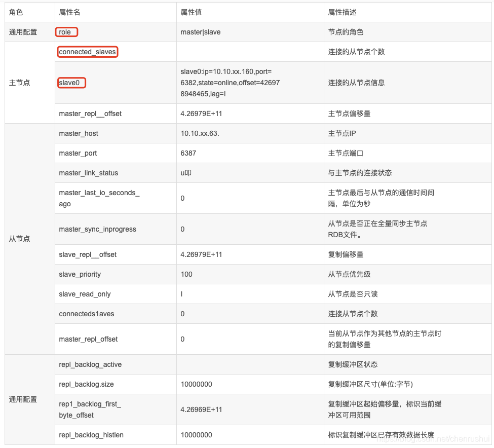Click the 主节点IP description
Screen dimensions: 494x448
(342, 134)
